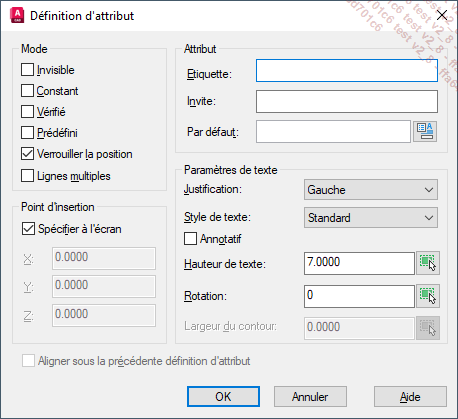Click the Invite label text

[x=201, y=101]
